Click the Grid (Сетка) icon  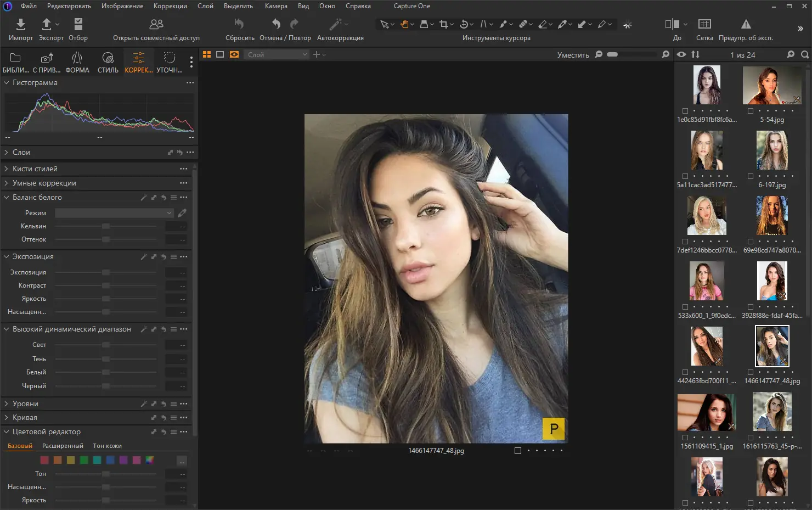pyautogui.click(x=704, y=24)
